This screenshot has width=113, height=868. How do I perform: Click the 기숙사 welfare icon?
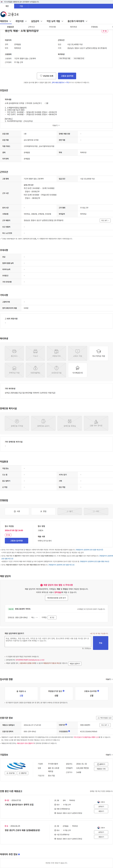click(35, 353)
